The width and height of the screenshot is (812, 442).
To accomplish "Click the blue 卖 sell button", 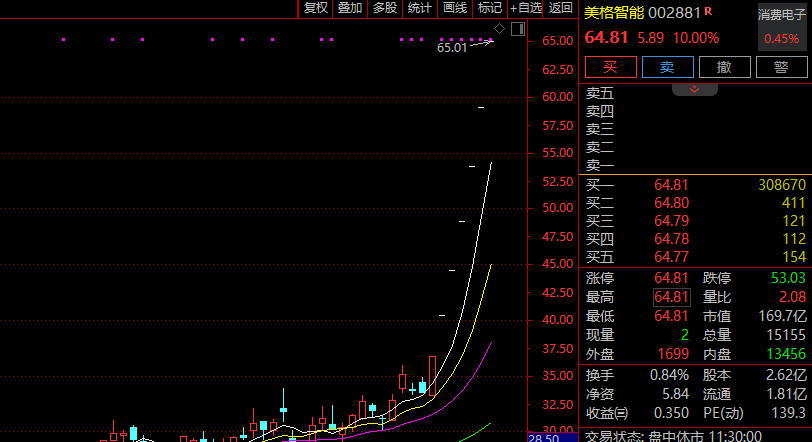I will [668, 67].
